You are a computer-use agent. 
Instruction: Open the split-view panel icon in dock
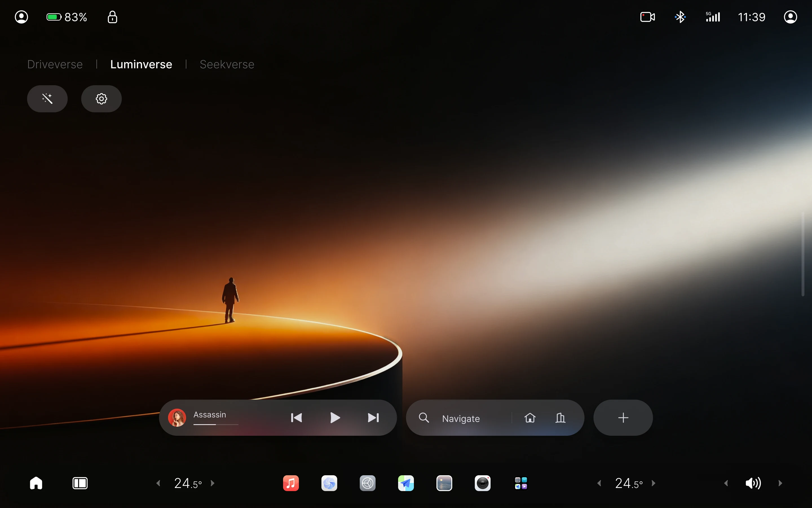tap(80, 483)
